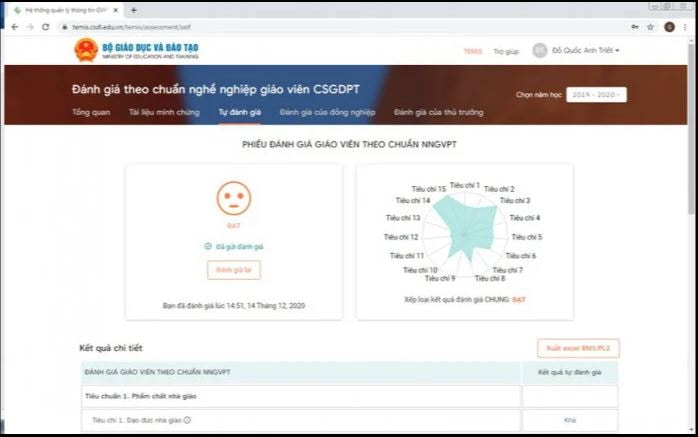This screenshot has height=437, width=698.
Task: Click info icon beside Tiêu chí 1
Action: (x=187, y=420)
